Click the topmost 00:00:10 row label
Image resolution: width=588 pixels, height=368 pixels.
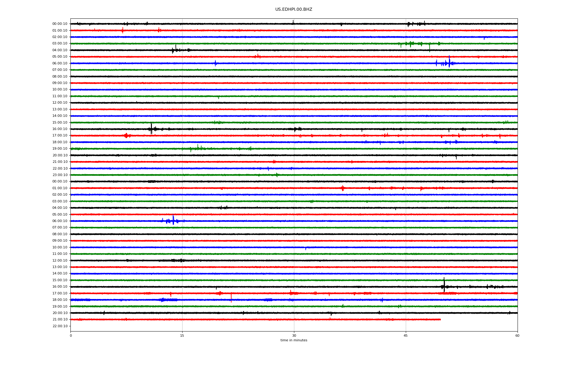[x=60, y=24]
